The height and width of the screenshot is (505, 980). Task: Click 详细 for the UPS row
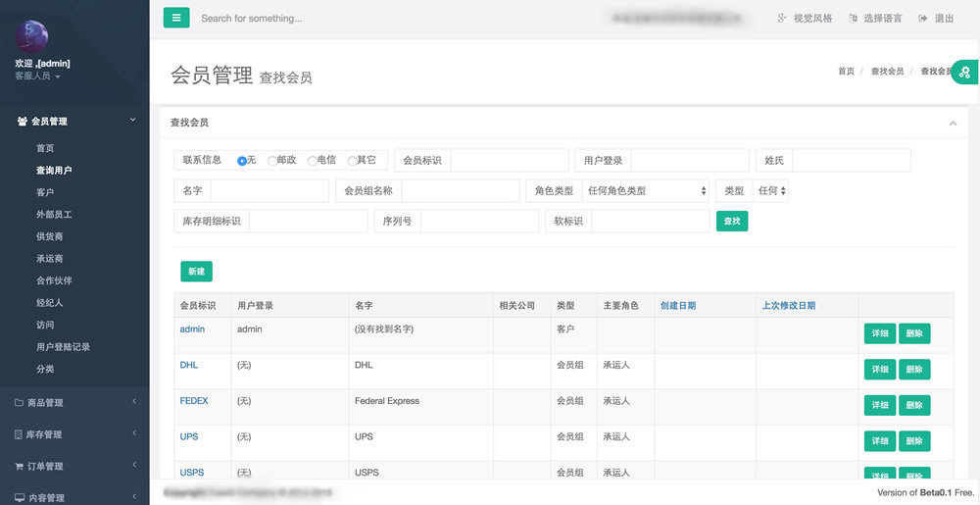pyautogui.click(x=880, y=441)
